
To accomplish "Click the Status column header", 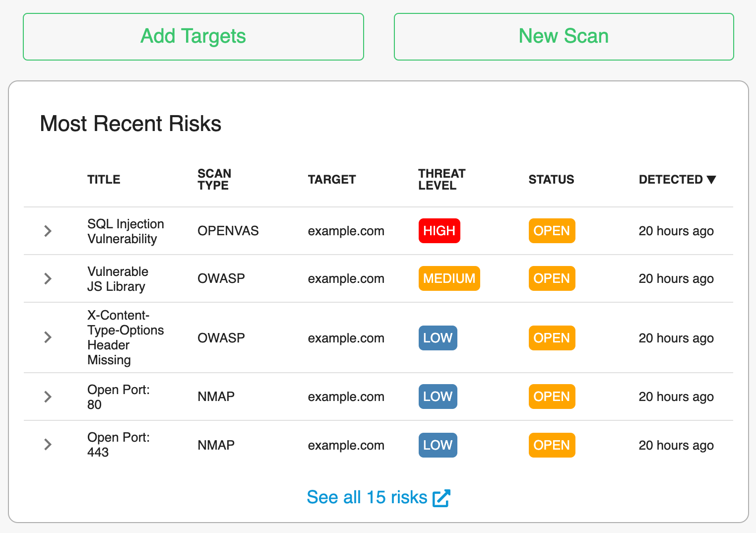I will tap(551, 180).
